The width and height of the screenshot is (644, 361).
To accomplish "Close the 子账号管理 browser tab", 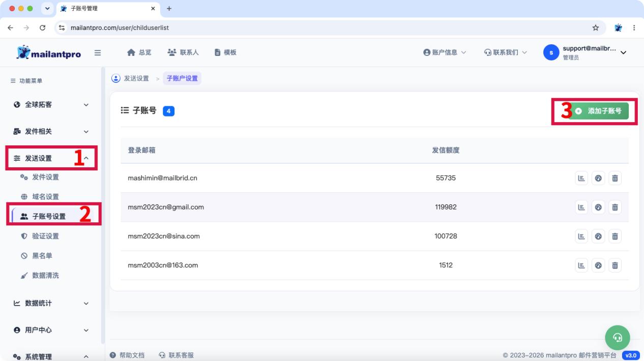I will pyautogui.click(x=153, y=9).
